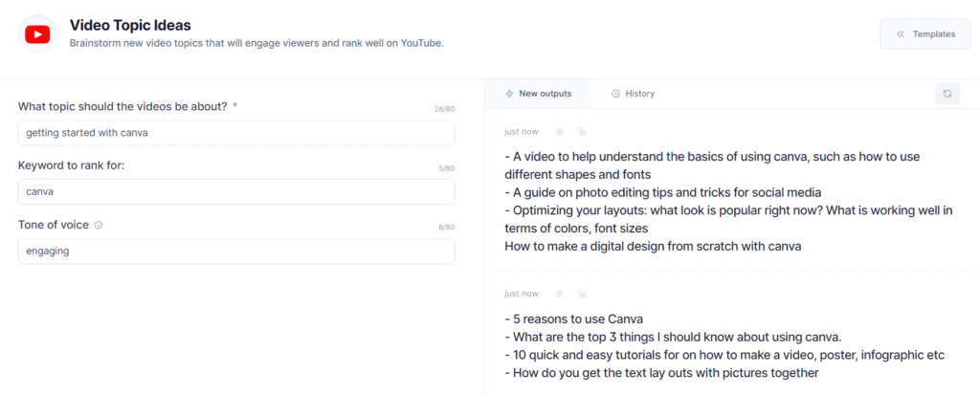
Task: Click the first output's 'just now' timestamp
Action: point(522,131)
